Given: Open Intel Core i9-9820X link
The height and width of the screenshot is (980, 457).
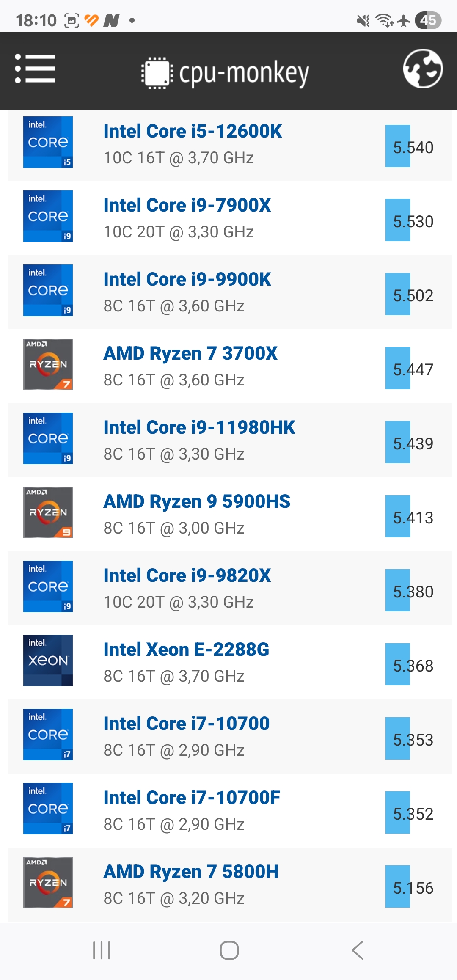Looking at the screenshot, I should (187, 575).
